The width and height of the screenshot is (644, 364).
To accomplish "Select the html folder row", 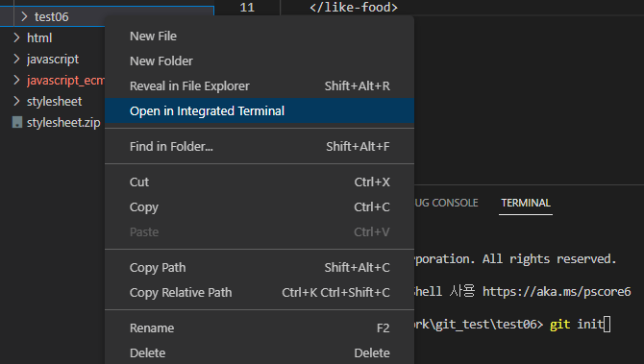I will pos(53,37).
